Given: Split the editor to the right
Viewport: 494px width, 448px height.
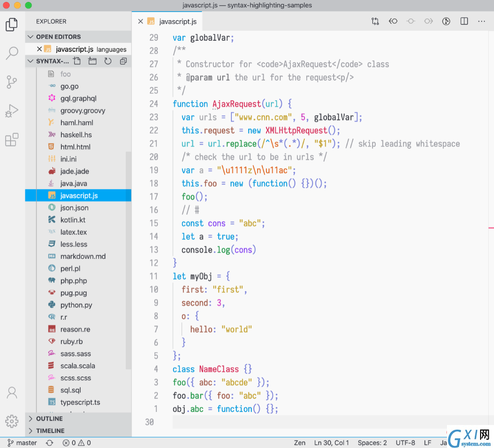Looking at the screenshot, I should click(464, 21).
